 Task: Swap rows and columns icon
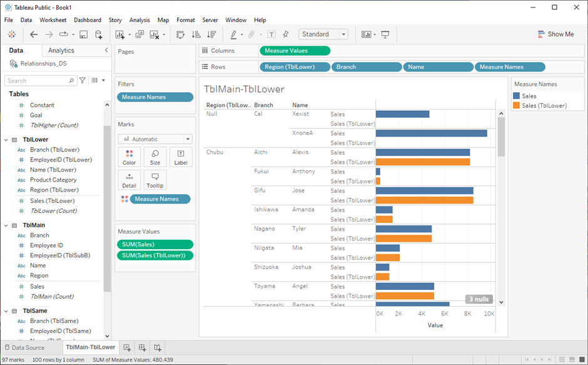[x=180, y=34]
